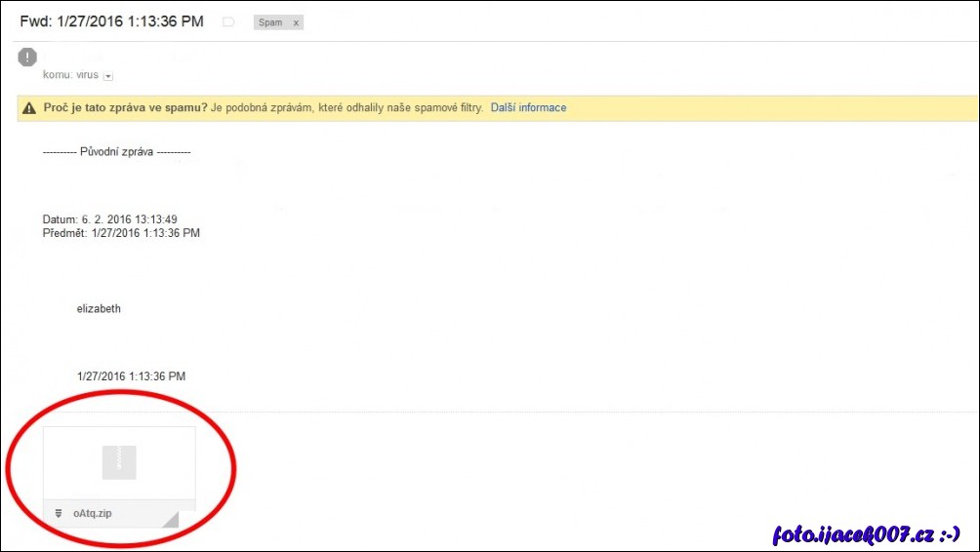Expand recipient details arrow next to virus
Image resolution: width=980 pixels, height=552 pixels.
[108, 75]
